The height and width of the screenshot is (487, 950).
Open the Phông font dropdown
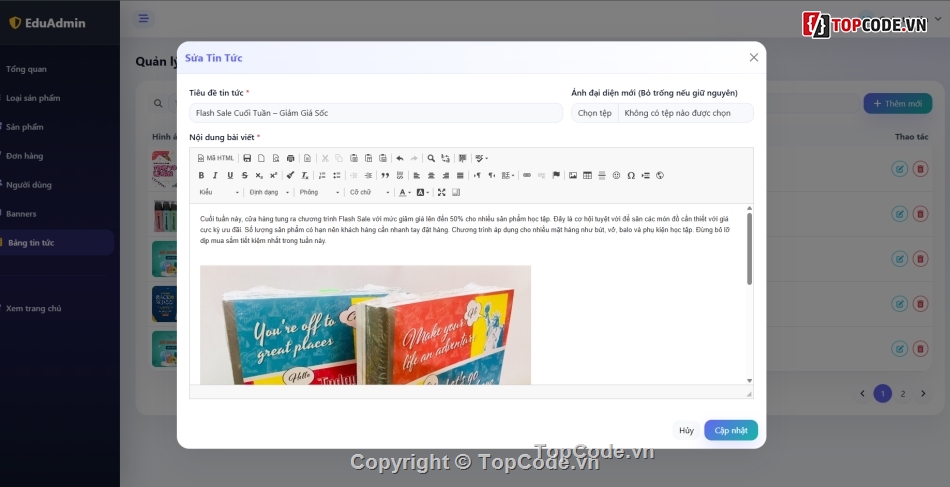click(x=319, y=192)
